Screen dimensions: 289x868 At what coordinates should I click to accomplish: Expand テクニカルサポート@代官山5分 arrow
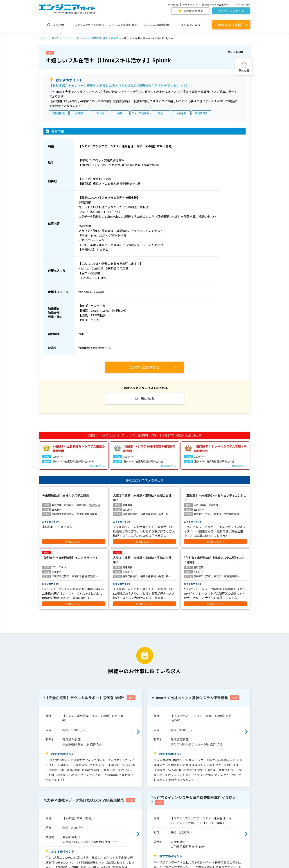pyautogui.click(x=138, y=732)
